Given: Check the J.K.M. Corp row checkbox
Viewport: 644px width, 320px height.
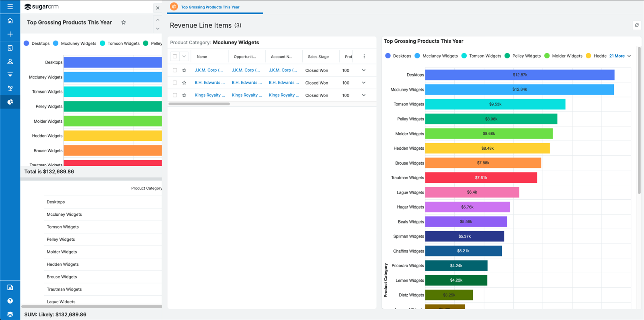Looking at the screenshot, I should pyautogui.click(x=175, y=70).
